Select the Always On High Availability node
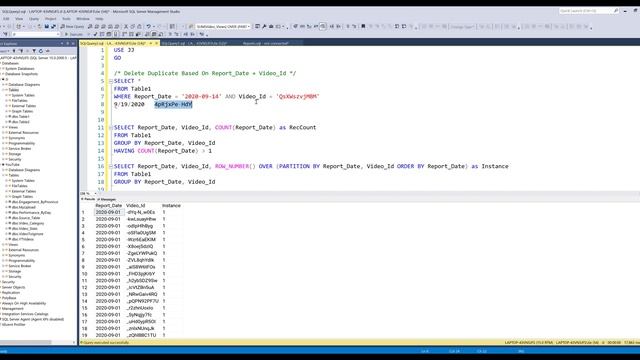The height and width of the screenshot is (360, 640). (24, 303)
